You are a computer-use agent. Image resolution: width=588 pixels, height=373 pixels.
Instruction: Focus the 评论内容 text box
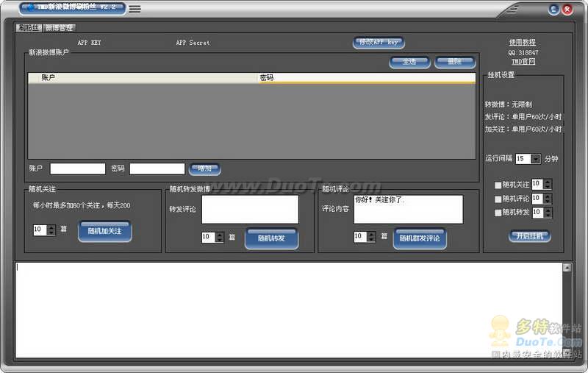tap(409, 210)
